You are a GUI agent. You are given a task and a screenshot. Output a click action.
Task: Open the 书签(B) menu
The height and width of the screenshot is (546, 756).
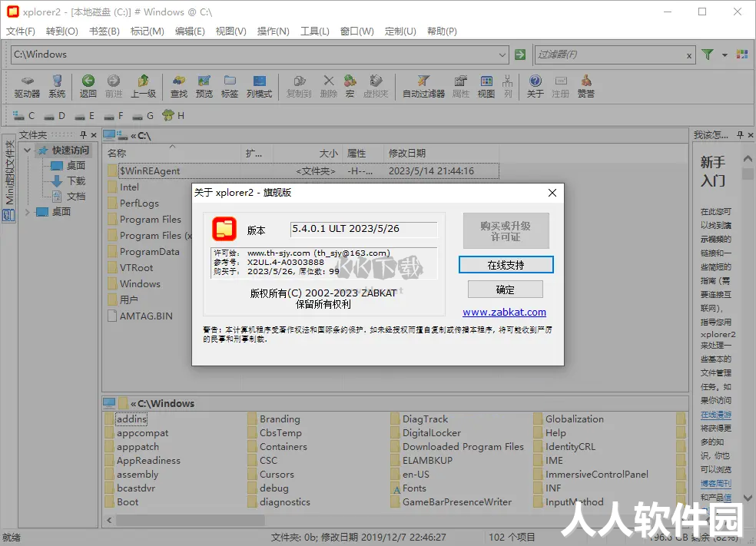pos(104,31)
